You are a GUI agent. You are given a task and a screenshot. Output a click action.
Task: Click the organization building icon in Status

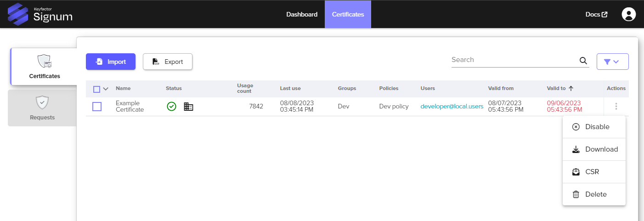[x=188, y=107]
